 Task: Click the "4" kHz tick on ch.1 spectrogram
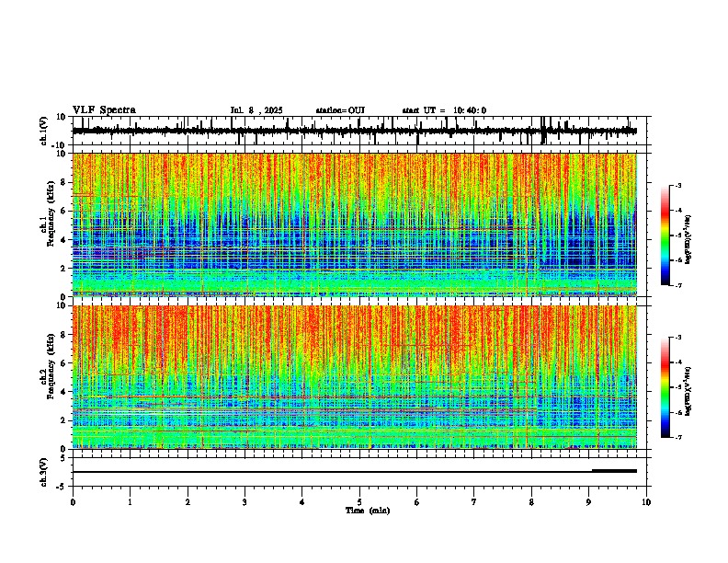tap(64, 240)
